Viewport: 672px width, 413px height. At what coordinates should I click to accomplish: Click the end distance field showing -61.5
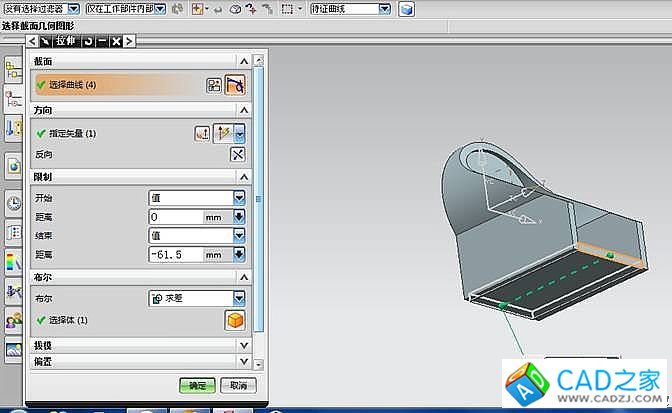(x=175, y=255)
